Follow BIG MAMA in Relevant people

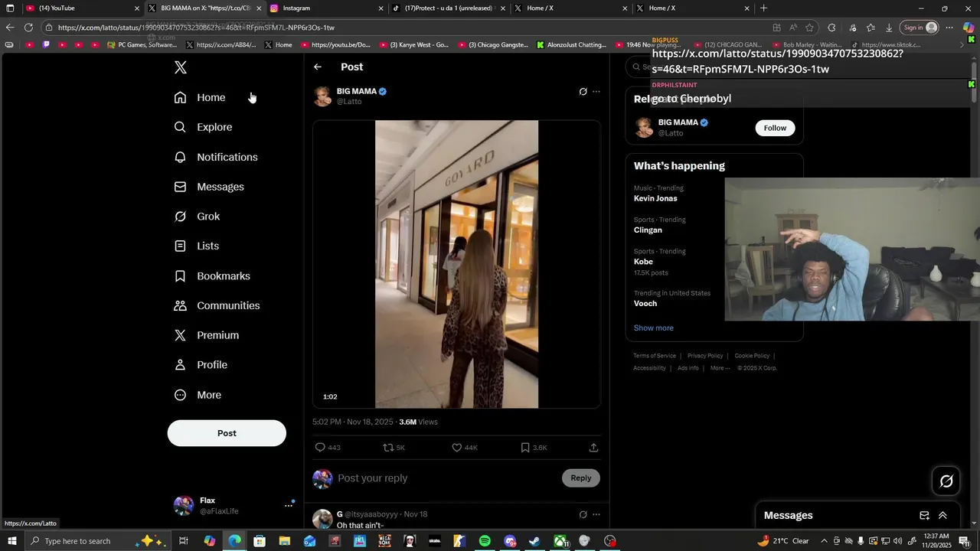pyautogui.click(x=775, y=128)
